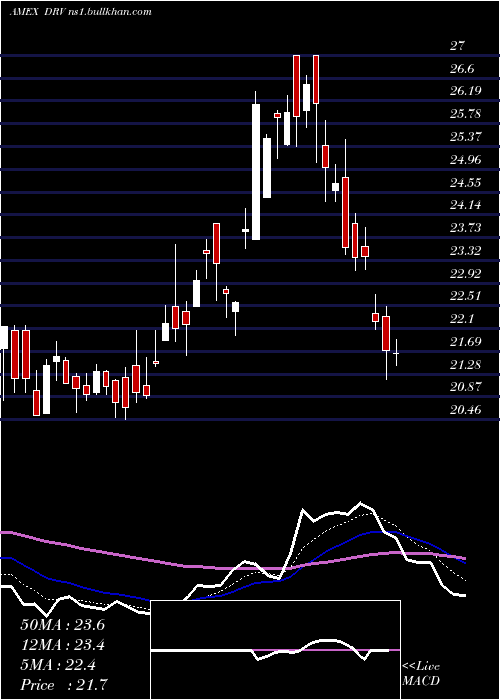Click the 26.19 price axis label
This screenshot has width=500, height=700.
pos(465,91)
